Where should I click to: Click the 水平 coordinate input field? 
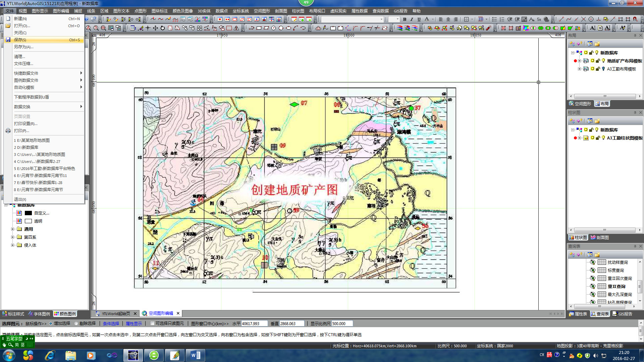tap(254, 323)
